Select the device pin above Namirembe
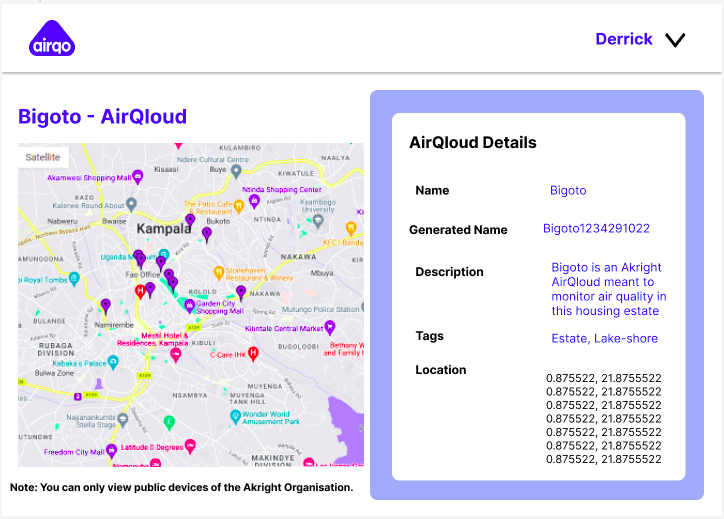This screenshot has height=519, width=724. click(106, 306)
